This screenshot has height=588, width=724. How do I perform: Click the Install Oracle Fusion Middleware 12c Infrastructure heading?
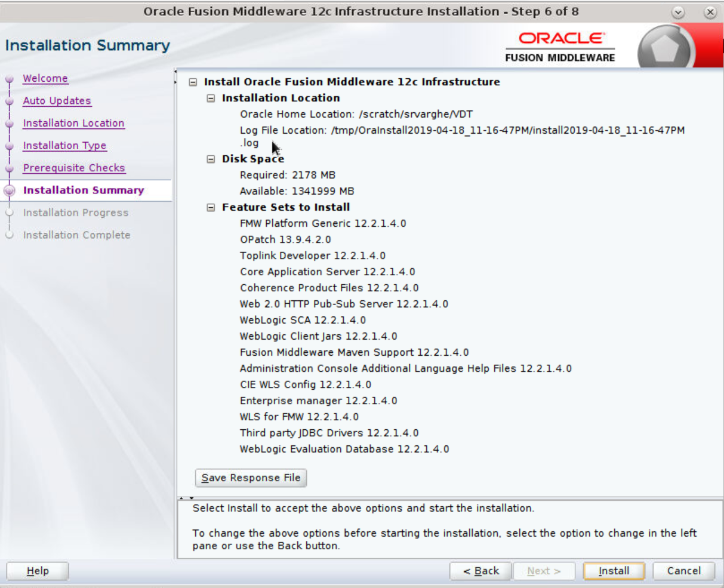point(352,82)
